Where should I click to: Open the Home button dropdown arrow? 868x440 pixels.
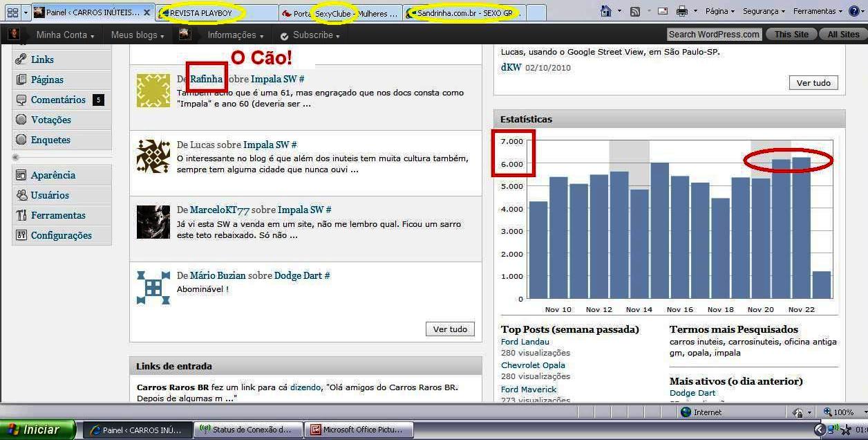click(620, 11)
